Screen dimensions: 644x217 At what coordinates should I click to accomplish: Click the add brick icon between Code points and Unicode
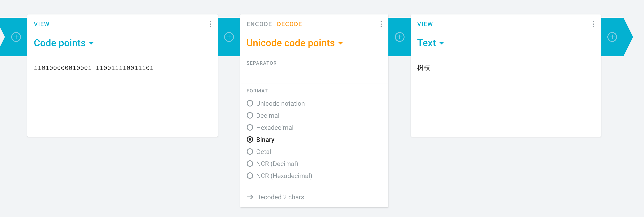[229, 37]
